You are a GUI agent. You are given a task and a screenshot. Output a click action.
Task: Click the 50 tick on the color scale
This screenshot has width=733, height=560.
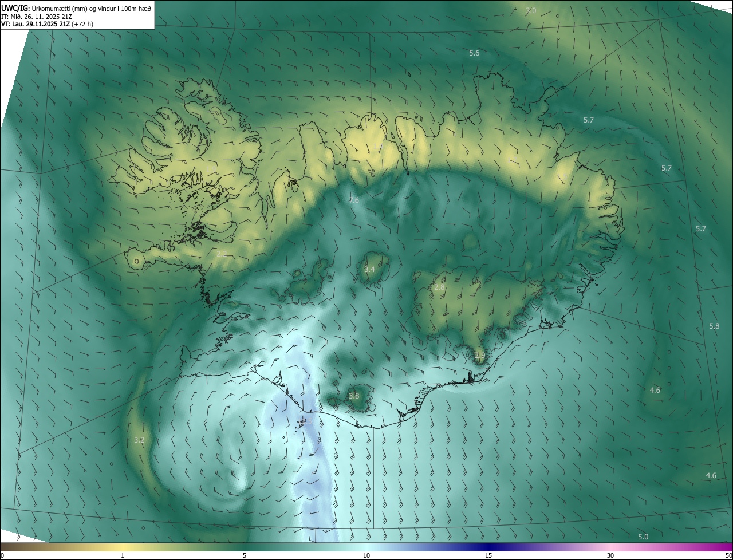click(728, 555)
